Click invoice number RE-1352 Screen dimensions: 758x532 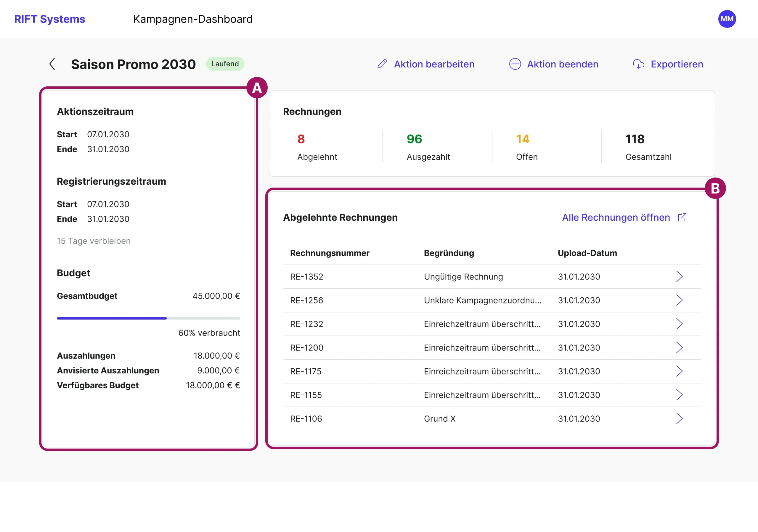click(x=307, y=276)
